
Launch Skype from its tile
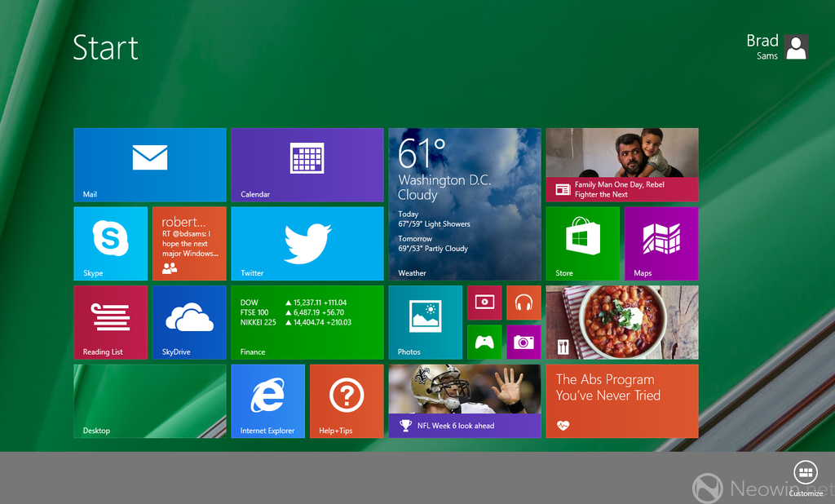coord(110,243)
